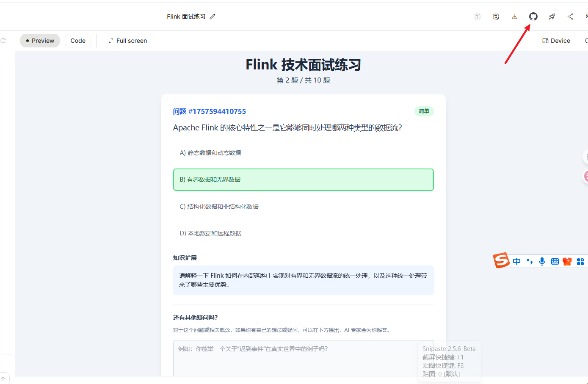Deploy the app with the rocket icon
The width and height of the screenshot is (588, 384).
pyautogui.click(x=552, y=17)
